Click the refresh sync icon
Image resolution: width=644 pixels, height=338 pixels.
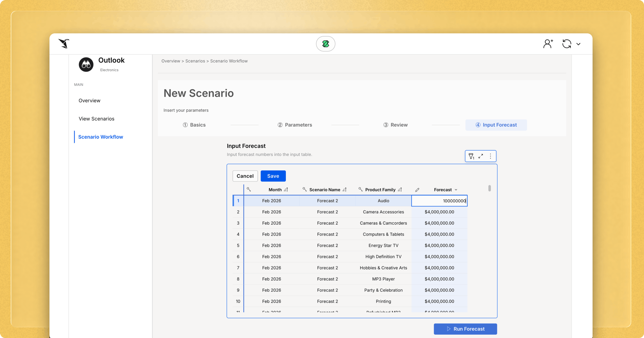click(567, 44)
